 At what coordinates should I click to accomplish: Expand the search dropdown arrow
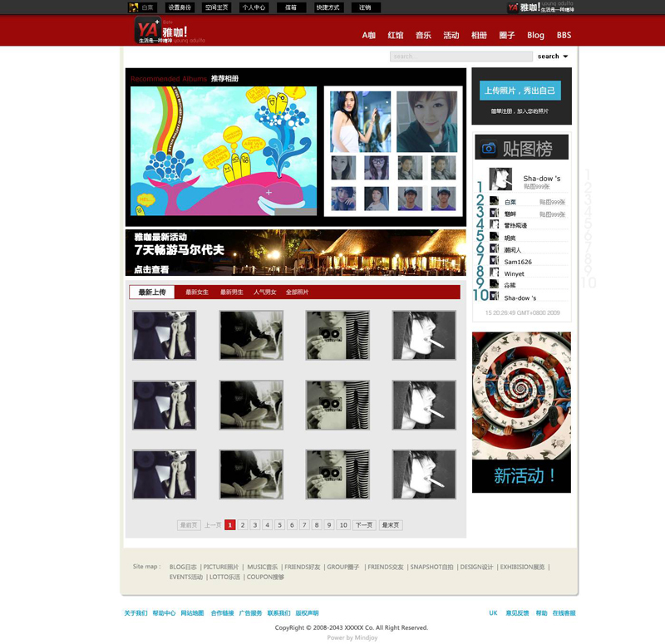(566, 57)
